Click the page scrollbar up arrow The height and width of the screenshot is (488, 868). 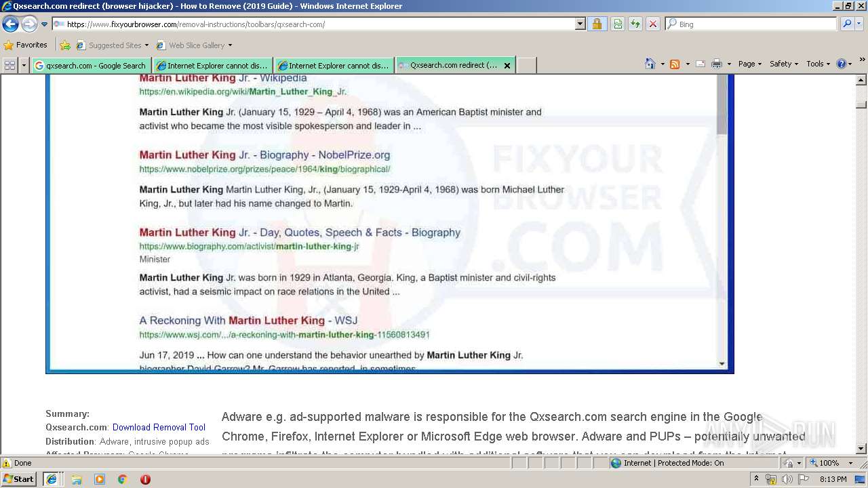point(861,80)
